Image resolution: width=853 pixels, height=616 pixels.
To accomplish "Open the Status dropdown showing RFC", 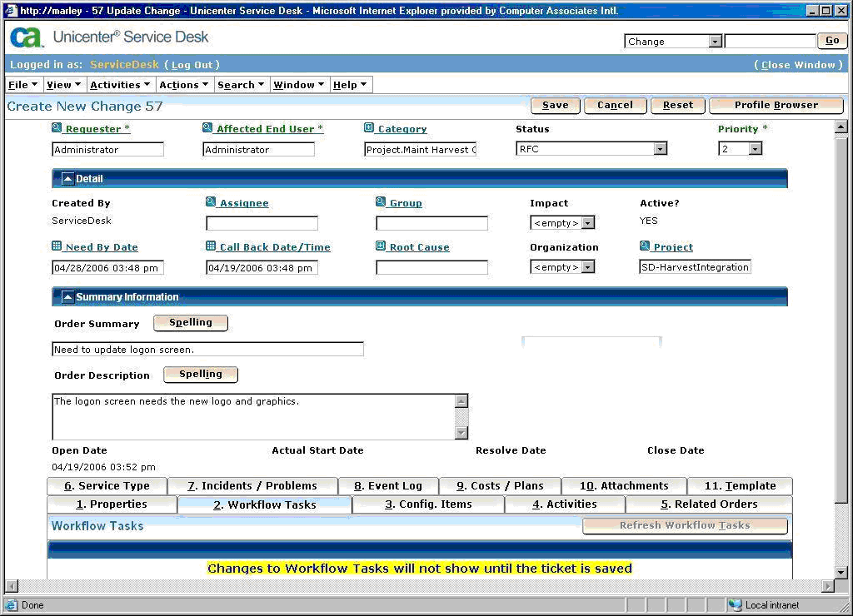I will 661,148.
